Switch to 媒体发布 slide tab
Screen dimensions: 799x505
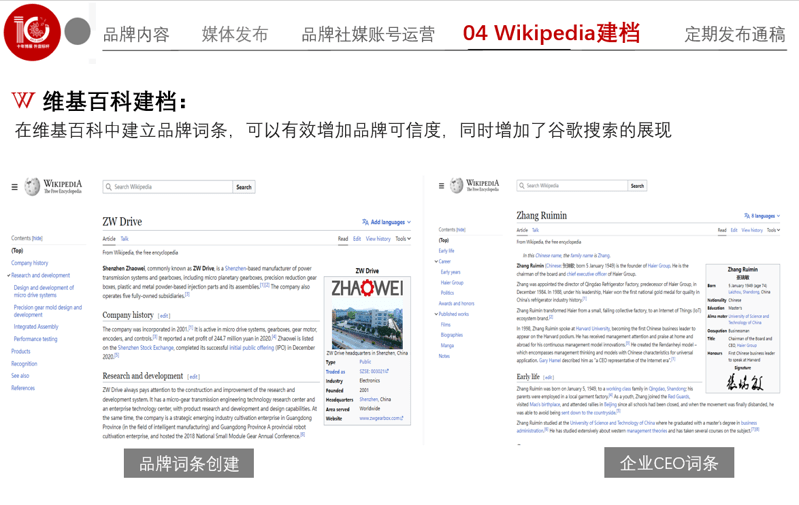[235, 34]
